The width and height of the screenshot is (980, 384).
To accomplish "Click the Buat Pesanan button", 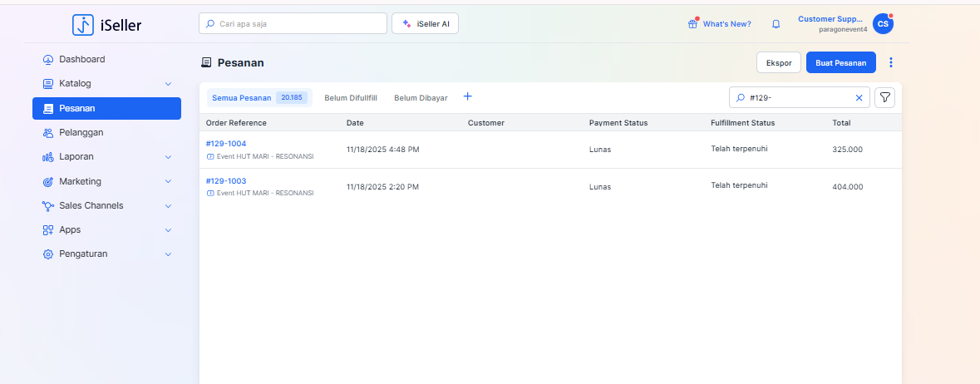I will (x=840, y=62).
